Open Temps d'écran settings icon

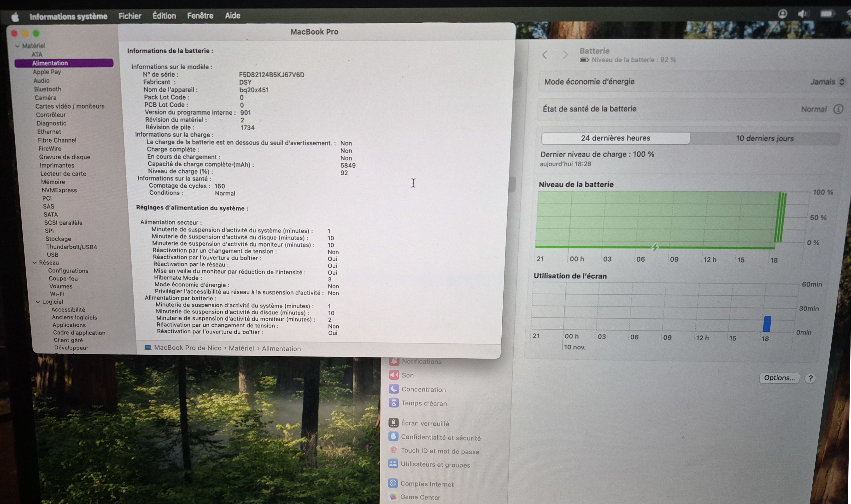coord(393,403)
